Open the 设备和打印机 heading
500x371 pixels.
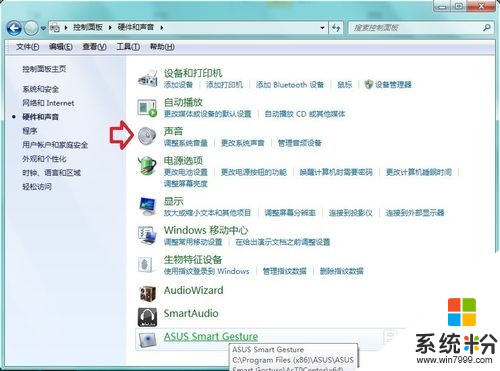(193, 73)
